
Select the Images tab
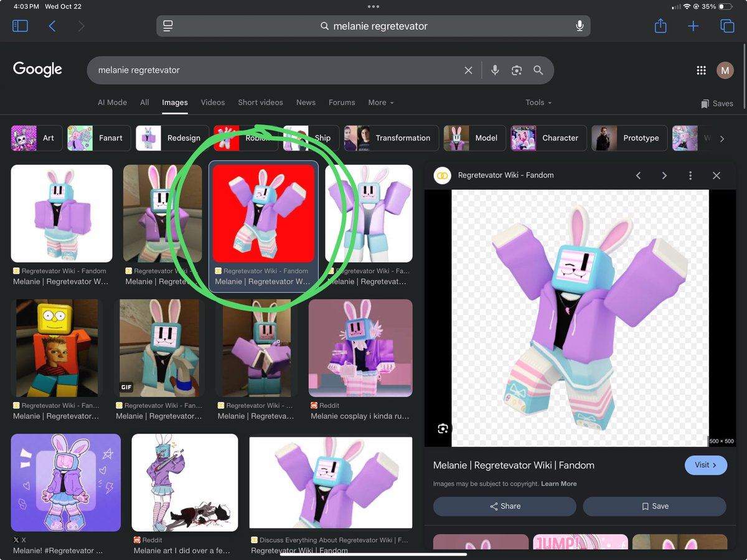click(x=175, y=103)
